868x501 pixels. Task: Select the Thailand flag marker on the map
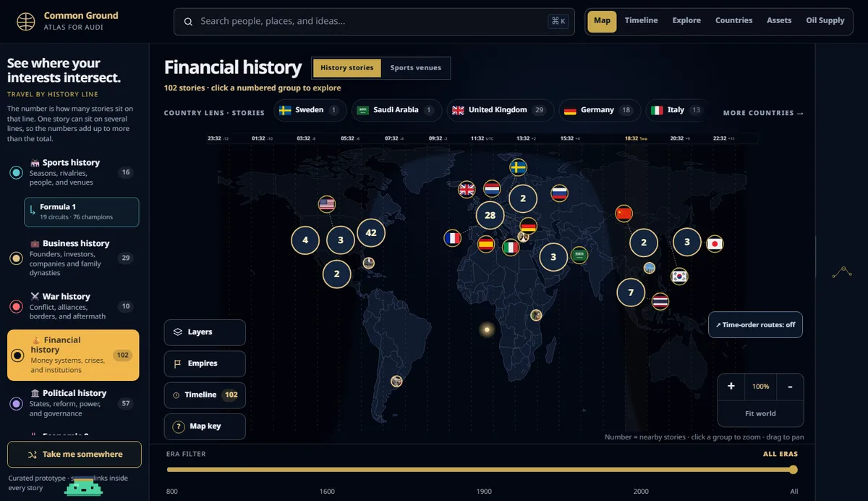pos(660,302)
